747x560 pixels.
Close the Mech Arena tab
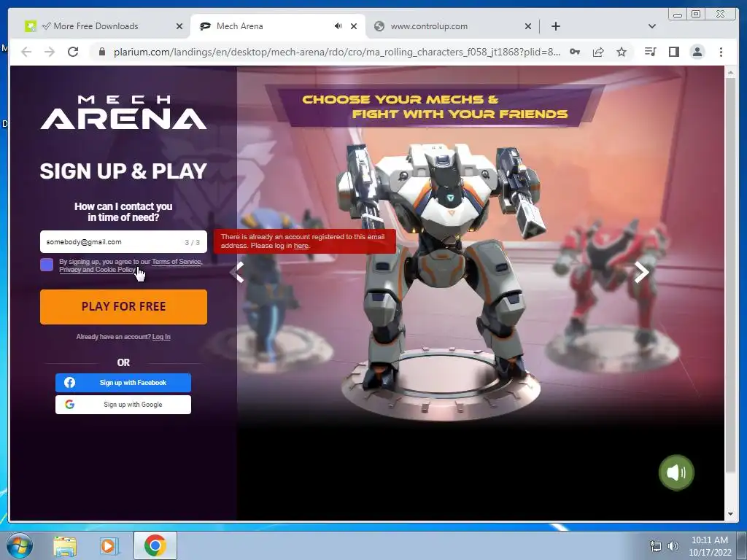click(x=354, y=26)
